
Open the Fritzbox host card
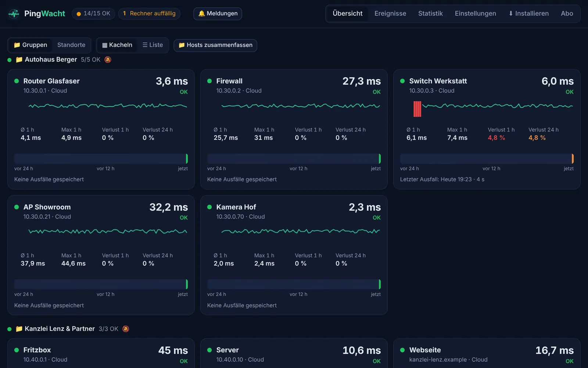coord(101,353)
